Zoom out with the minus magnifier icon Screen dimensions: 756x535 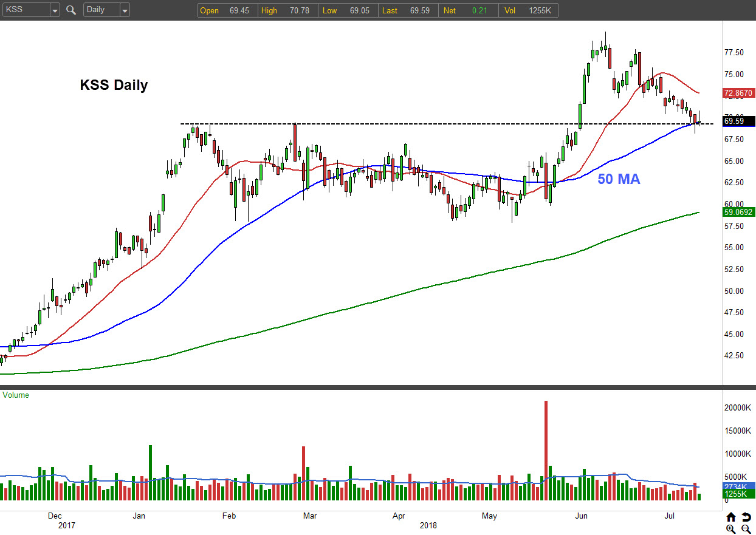click(746, 529)
